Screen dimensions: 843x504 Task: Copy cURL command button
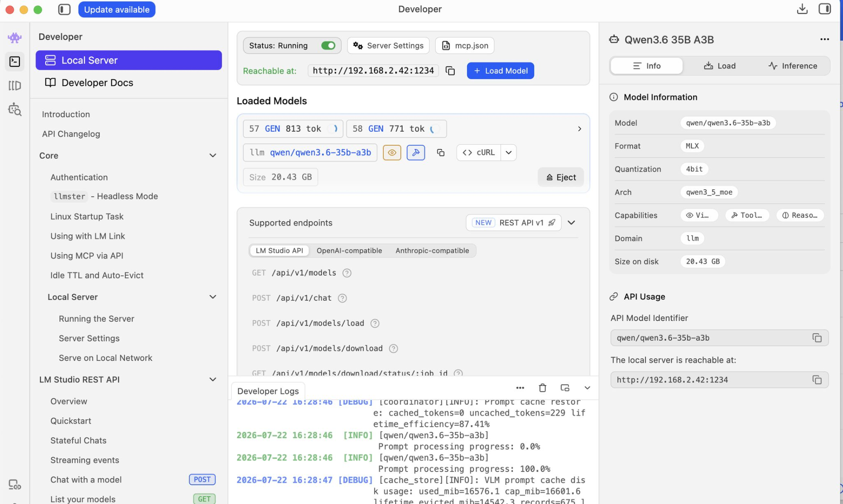coord(479,152)
